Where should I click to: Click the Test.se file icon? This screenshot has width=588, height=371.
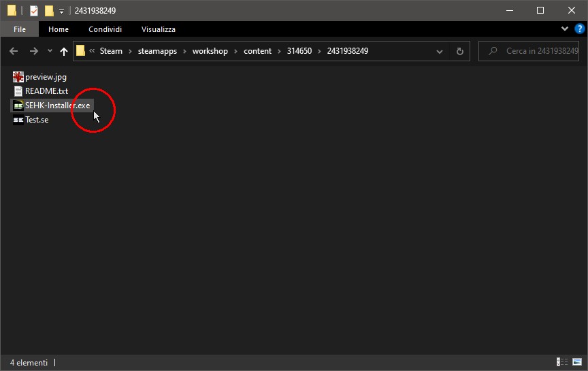tap(18, 120)
